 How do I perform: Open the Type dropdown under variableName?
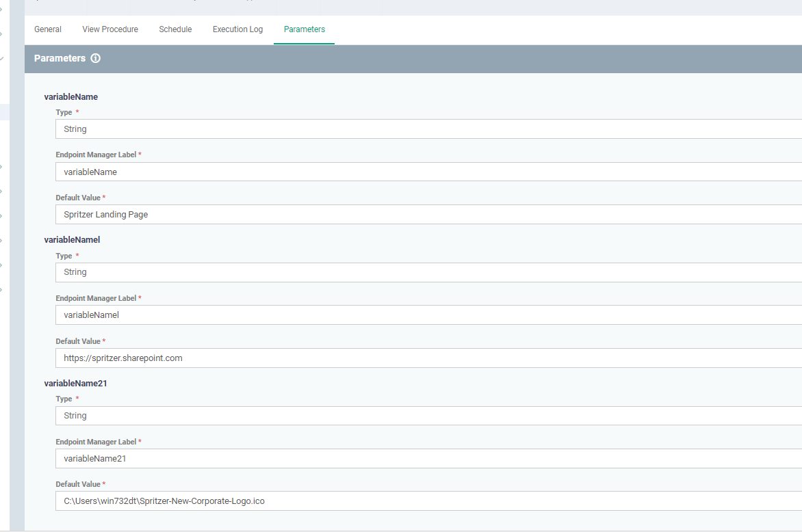click(x=428, y=129)
